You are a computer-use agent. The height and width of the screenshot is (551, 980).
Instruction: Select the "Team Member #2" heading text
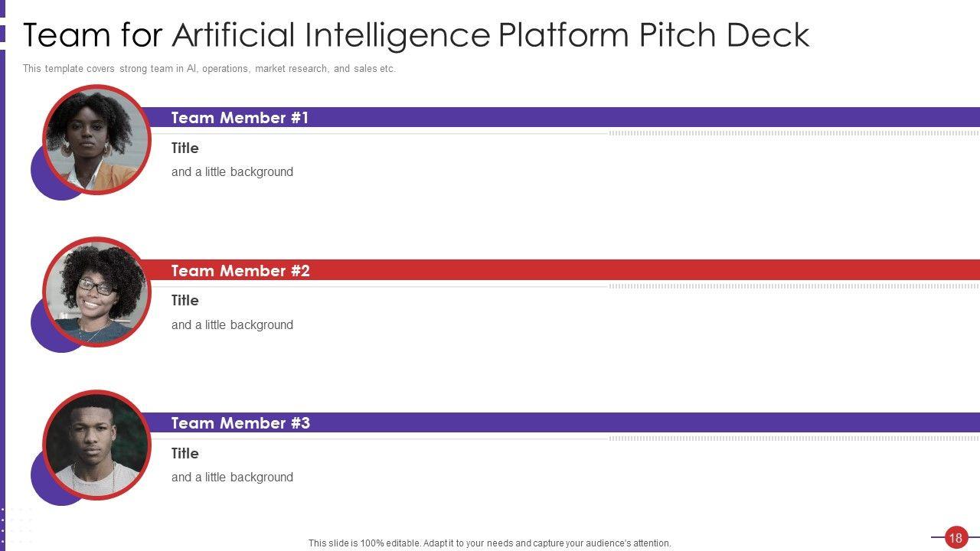coord(240,271)
